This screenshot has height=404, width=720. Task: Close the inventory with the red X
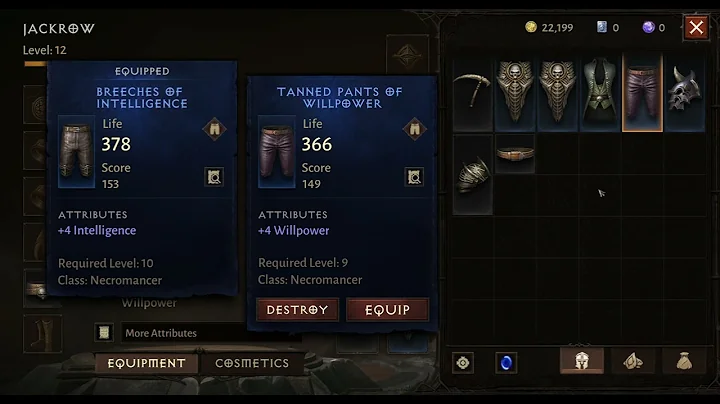[x=696, y=28]
